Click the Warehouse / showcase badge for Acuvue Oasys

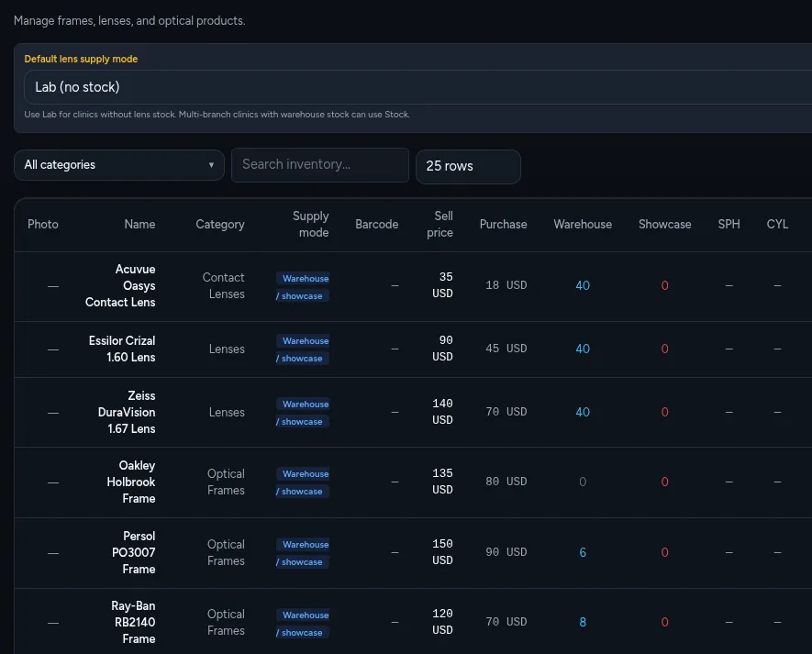click(303, 287)
